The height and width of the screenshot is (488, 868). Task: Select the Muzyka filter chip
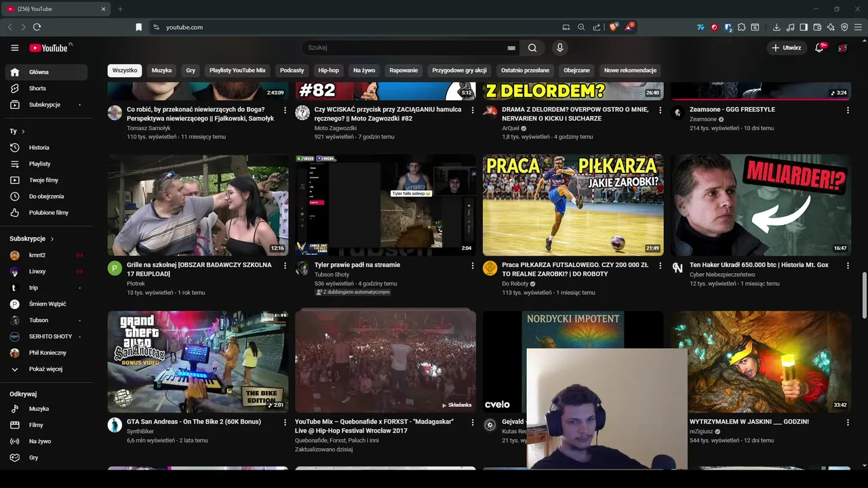click(x=161, y=70)
